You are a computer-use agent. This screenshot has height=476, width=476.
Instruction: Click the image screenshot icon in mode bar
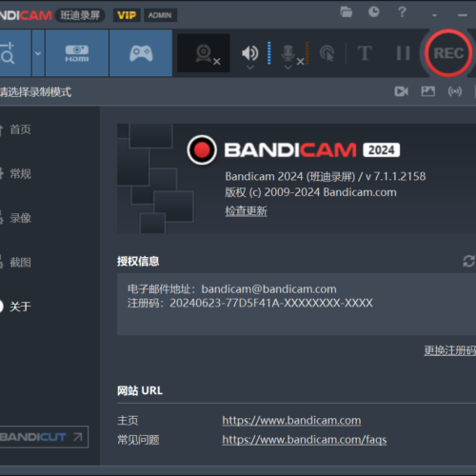tap(428, 91)
